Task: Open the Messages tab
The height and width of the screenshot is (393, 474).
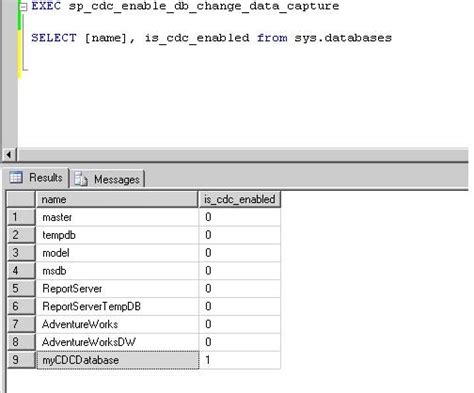Action: click(x=108, y=179)
